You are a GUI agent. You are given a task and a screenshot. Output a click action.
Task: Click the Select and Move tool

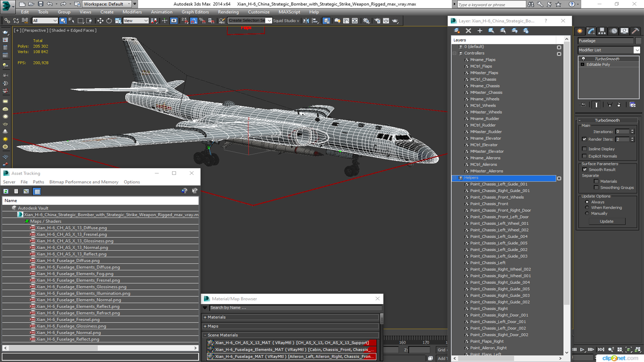100,21
